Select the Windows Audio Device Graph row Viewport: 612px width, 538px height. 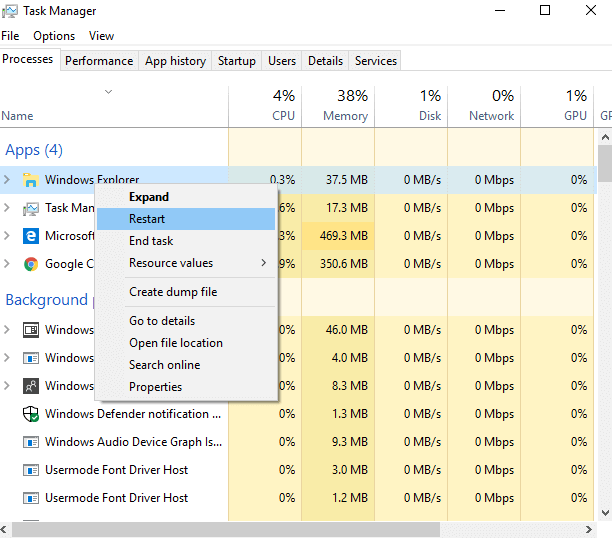298,442
